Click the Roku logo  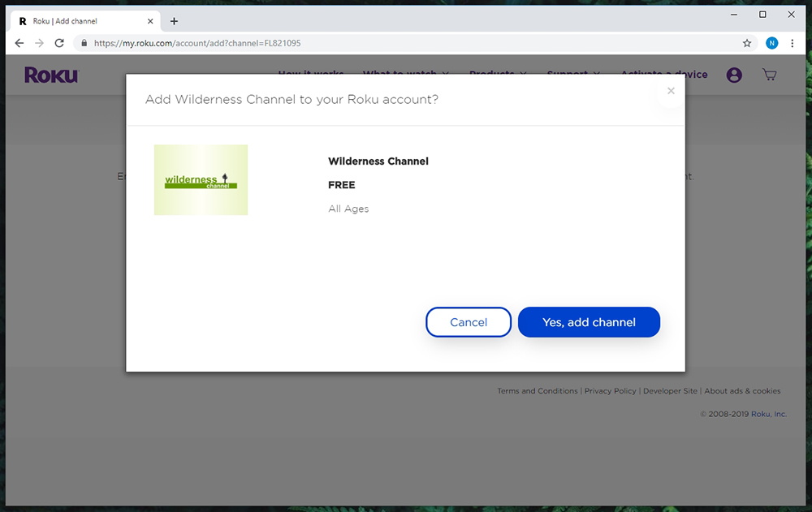51,75
